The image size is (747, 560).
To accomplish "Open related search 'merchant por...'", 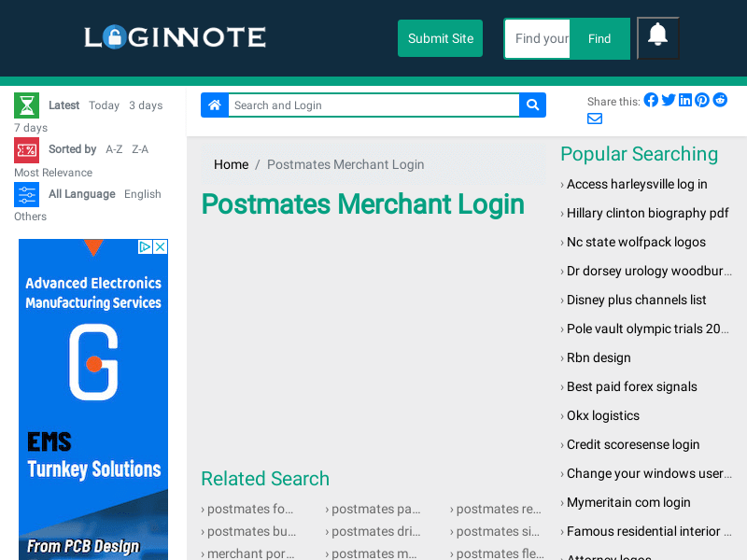I will [x=250, y=553].
